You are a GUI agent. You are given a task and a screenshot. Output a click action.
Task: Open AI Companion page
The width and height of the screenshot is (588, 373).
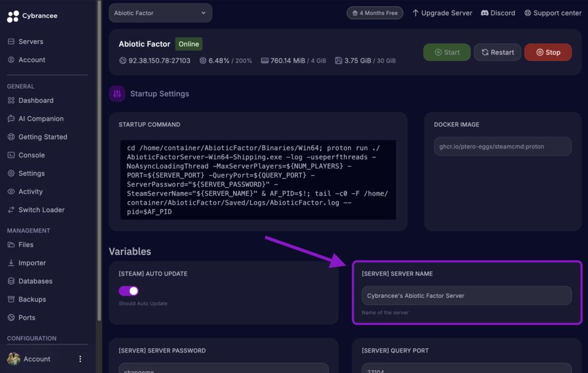41,118
